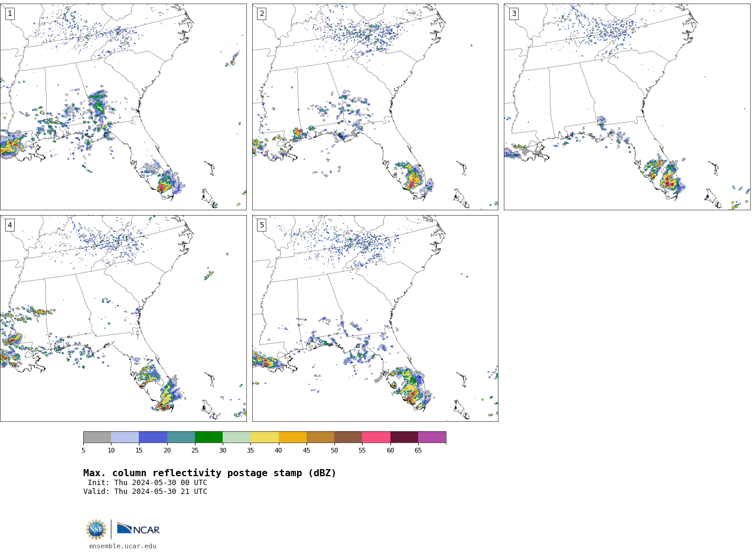Open ensemble member 5 reflectivity map
Image resolution: width=756 pixels, height=553 pixels.
tap(375, 318)
